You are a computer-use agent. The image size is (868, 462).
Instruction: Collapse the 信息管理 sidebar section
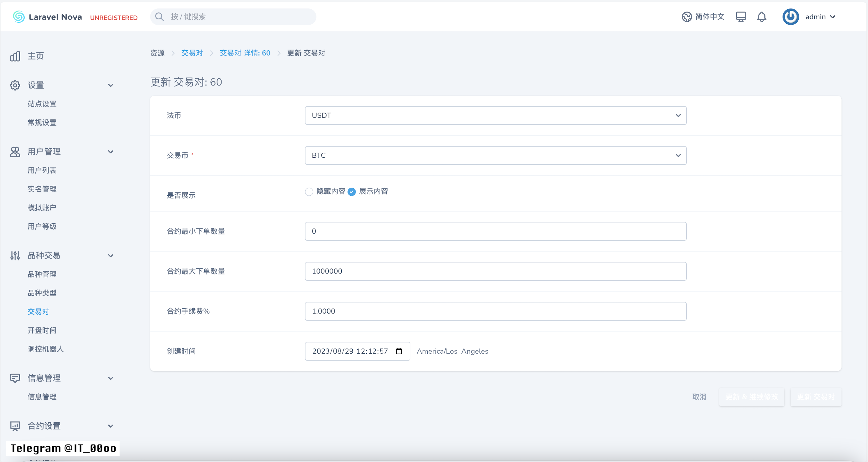click(110, 378)
